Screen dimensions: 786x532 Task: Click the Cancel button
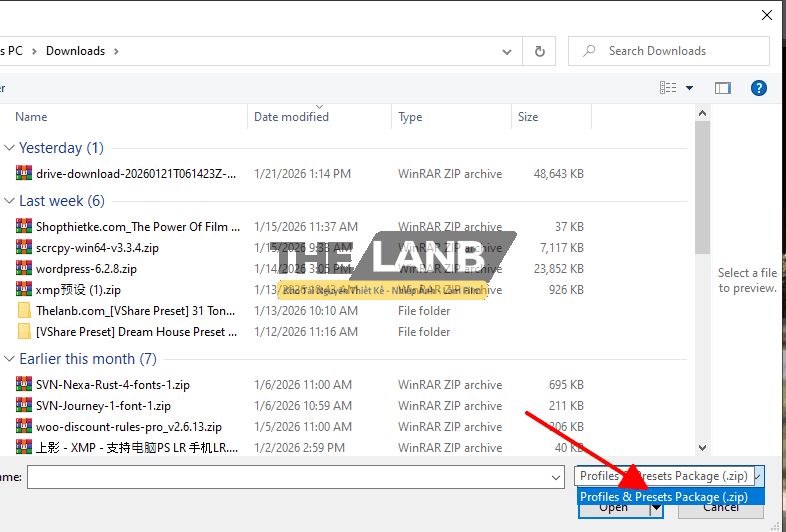[721, 508]
